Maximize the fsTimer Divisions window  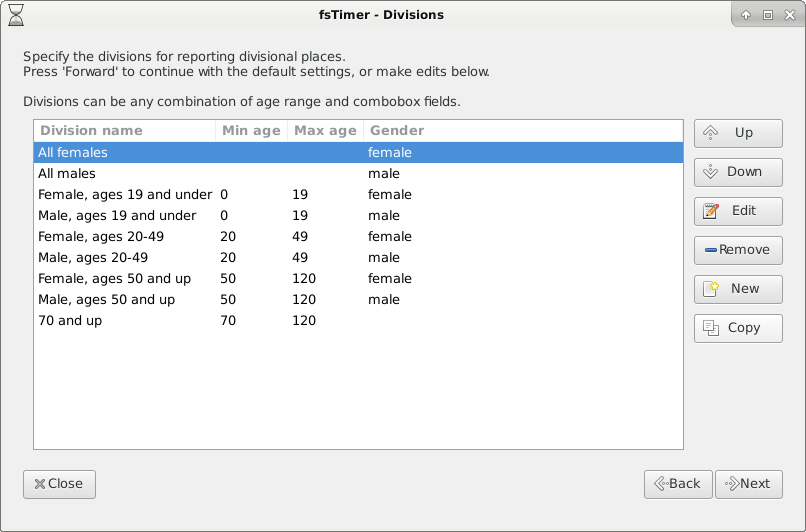pos(768,15)
